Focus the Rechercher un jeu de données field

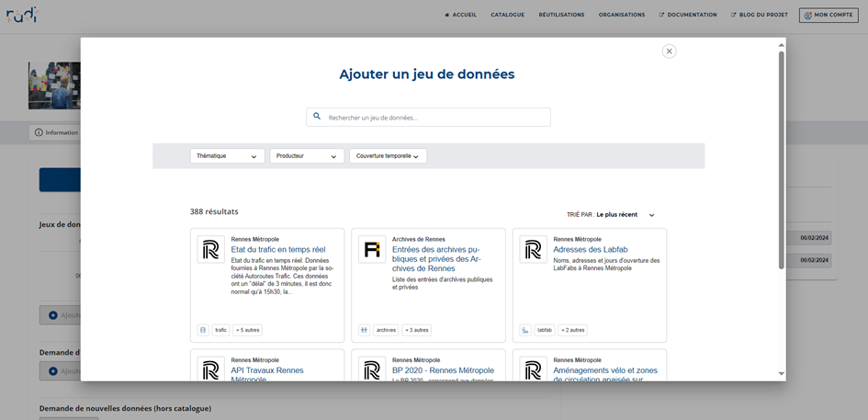point(428,117)
